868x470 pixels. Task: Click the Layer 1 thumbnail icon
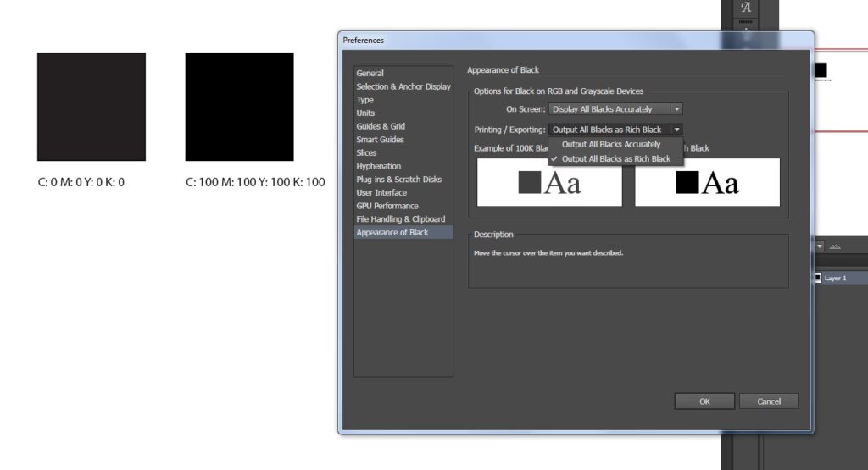click(x=817, y=278)
